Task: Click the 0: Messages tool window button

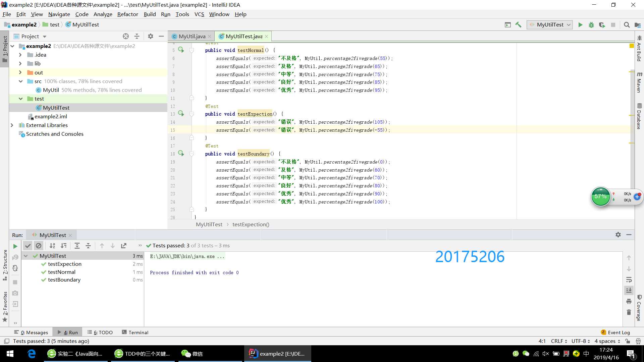Action: click(x=31, y=332)
